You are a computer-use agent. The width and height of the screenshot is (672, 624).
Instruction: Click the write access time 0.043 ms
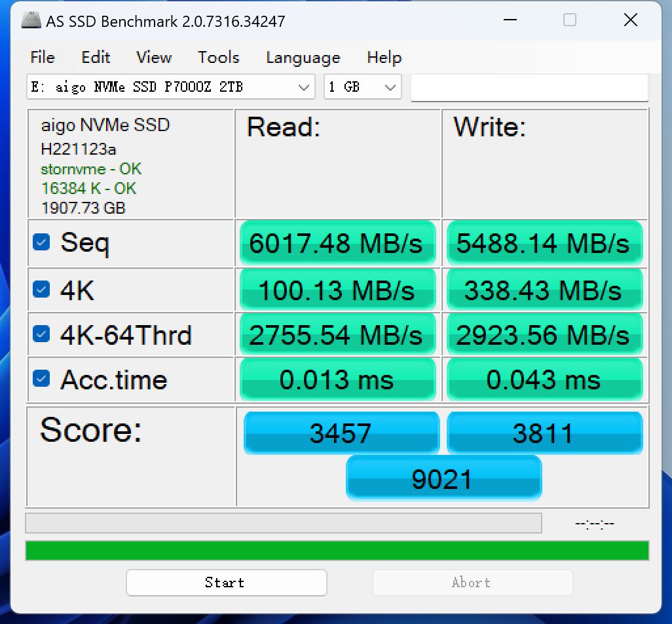pos(544,380)
